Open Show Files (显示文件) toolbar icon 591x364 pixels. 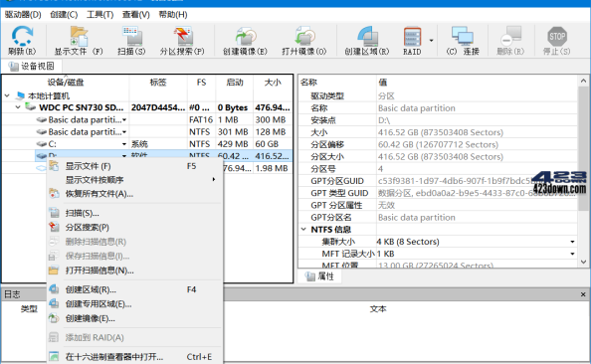(x=79, y=41)
